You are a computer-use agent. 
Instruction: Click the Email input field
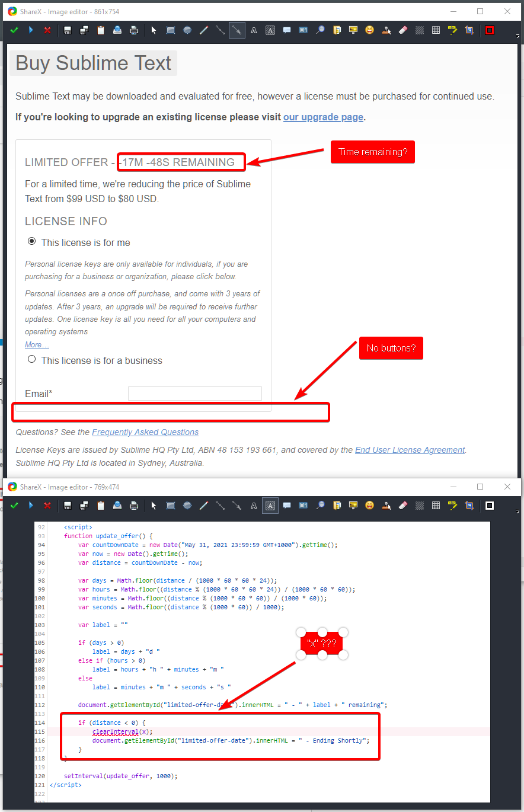195,394
